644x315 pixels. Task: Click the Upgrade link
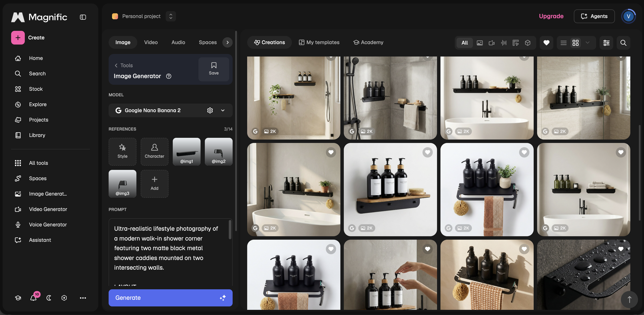(x=551, y=16)
